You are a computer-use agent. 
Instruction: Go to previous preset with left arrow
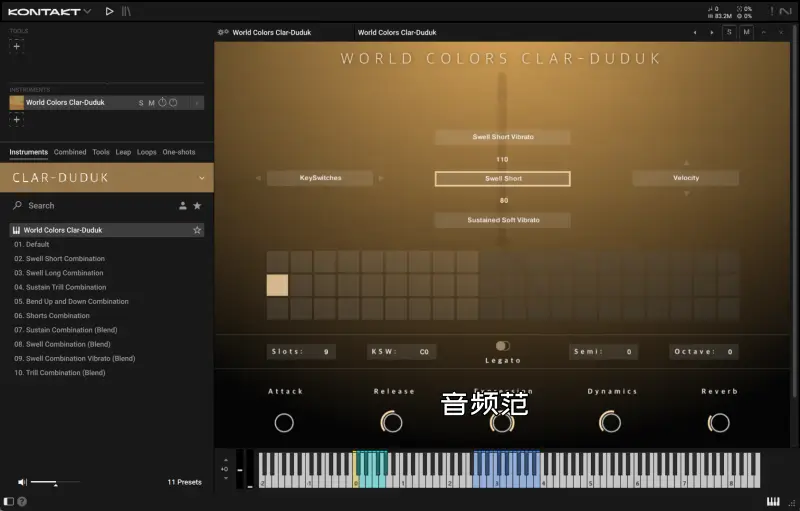[x=695, y=33]
